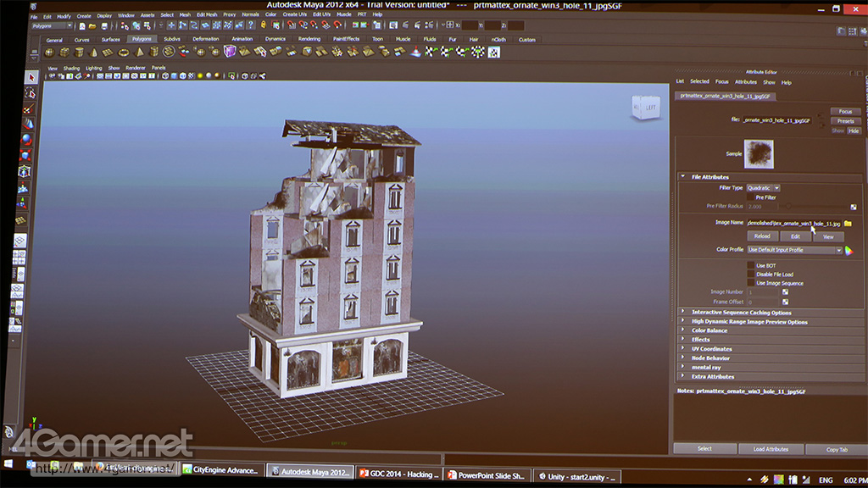Browse for image file via folder icon
This screenshot has width=868, height=488.
(x=848, y=223)
